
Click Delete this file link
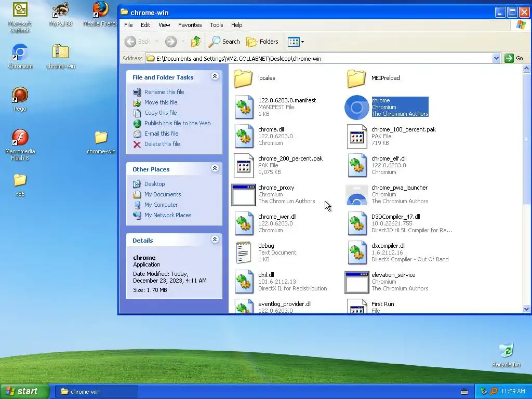pos(162,144)
